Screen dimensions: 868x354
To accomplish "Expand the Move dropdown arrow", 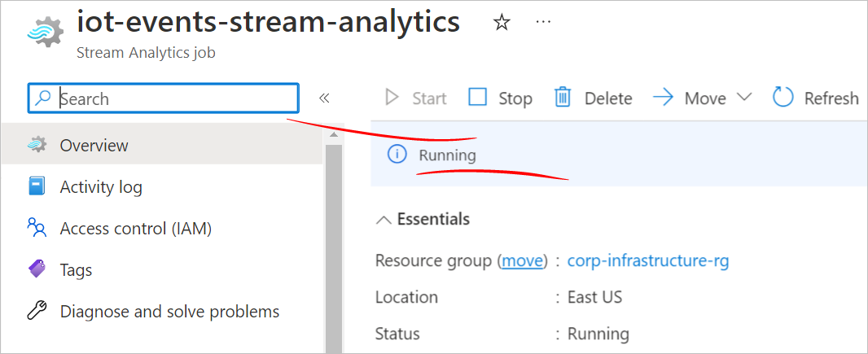I will (x=744, y=97).
